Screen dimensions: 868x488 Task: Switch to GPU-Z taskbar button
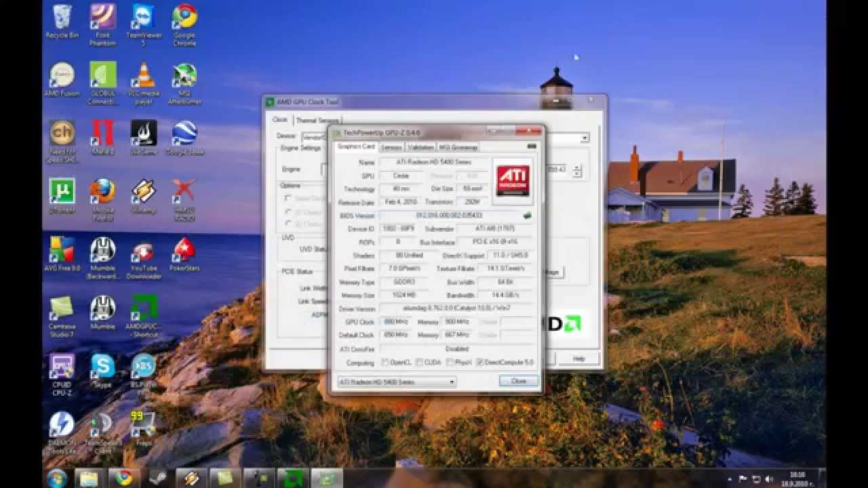tap(328, 479)
